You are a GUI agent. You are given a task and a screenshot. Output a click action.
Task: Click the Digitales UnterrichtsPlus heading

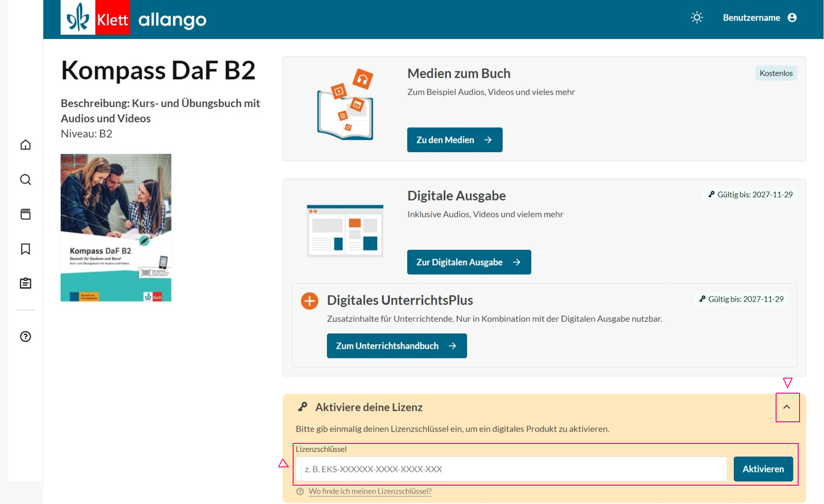point(400,300)
